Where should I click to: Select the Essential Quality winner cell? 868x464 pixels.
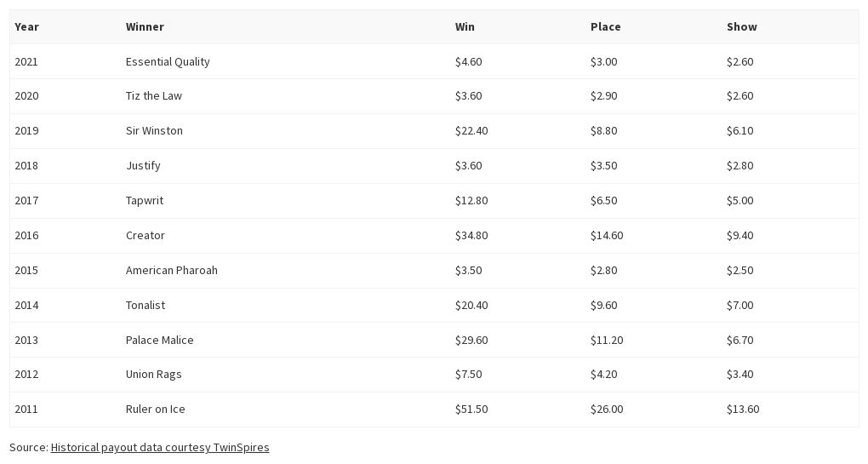(x=168, y=61)
